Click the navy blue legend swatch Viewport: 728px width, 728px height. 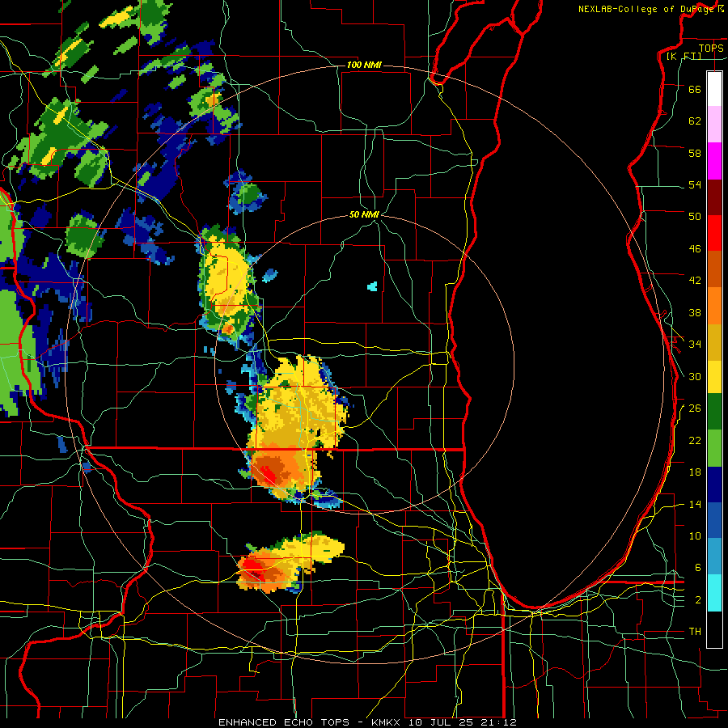coord(714,485)
